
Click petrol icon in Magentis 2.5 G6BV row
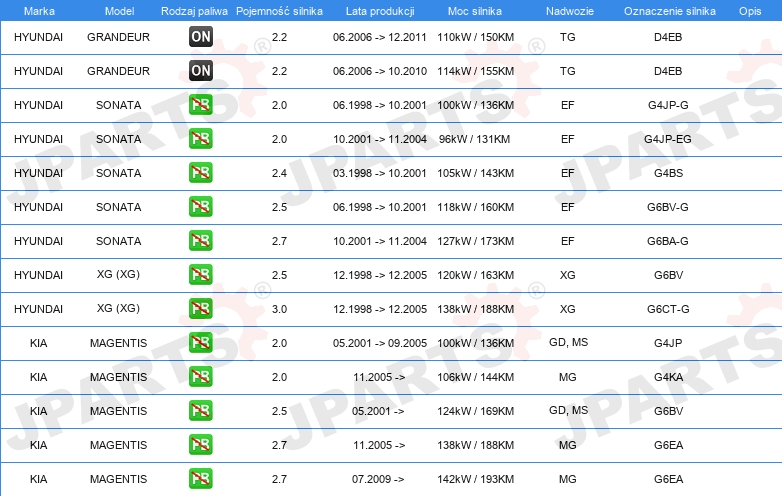[x=201, y=410]
